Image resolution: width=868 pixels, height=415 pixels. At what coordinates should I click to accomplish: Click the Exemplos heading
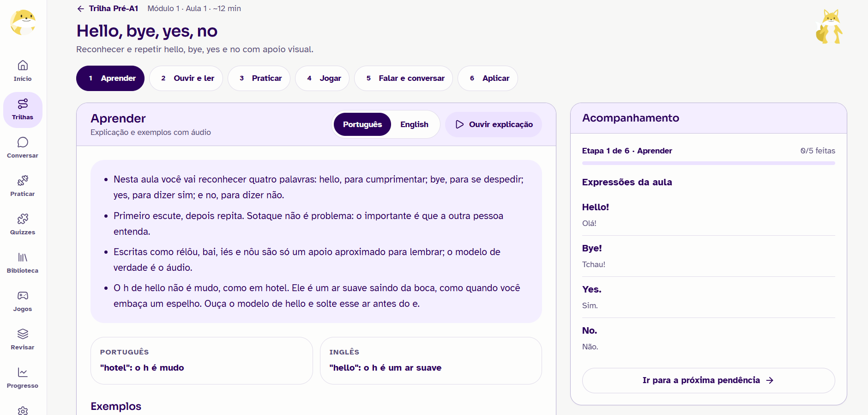[x=116, y=406]
